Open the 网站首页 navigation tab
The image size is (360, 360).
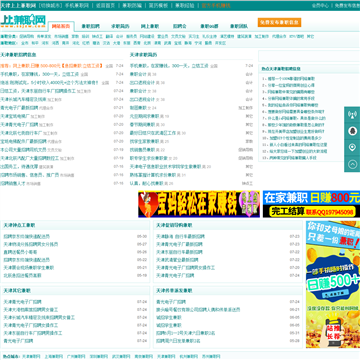[61, 26]
